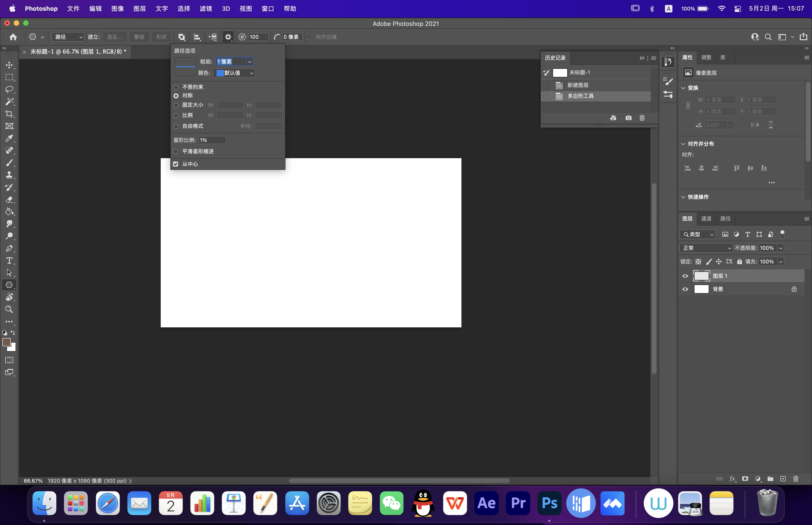Select the Smudge tool
This screenshot has height=525, width=812.
[9, 224]
